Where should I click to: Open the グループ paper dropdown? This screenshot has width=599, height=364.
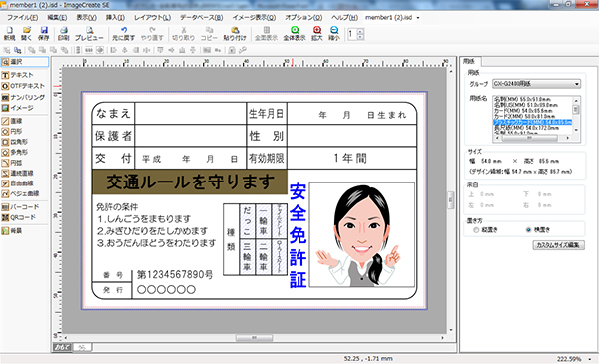[577, 84]
